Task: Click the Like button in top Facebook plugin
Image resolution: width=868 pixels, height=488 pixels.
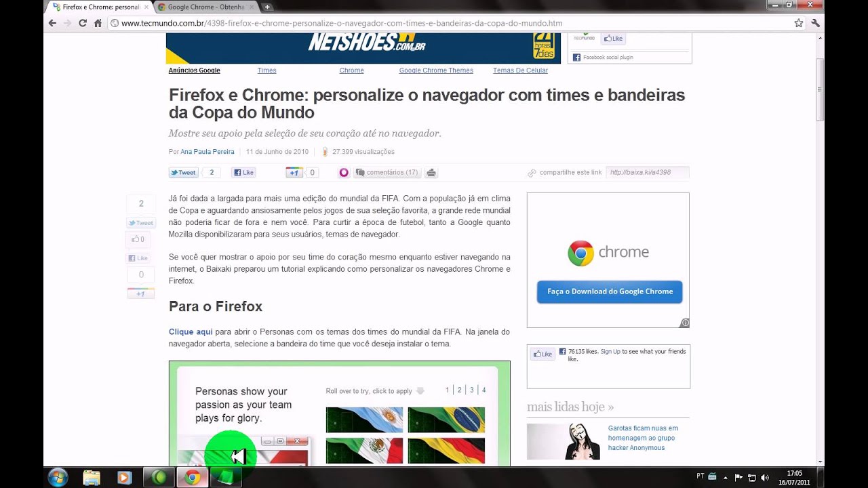Action: click(x=613, y=39)
